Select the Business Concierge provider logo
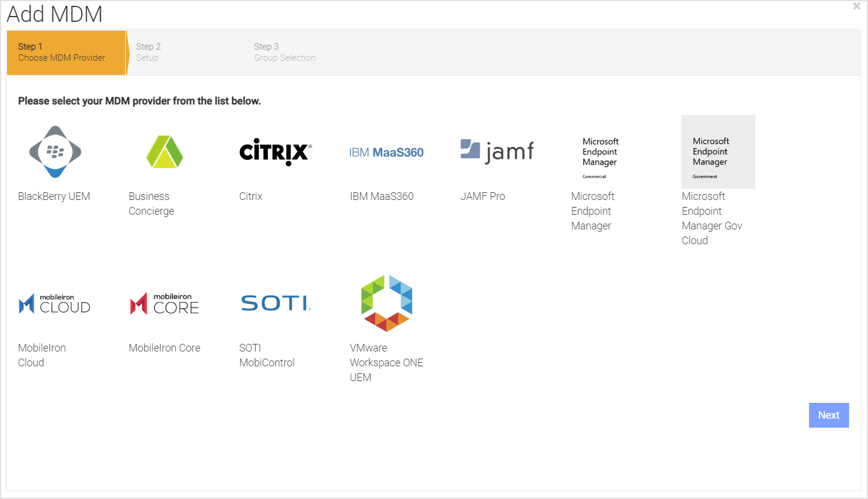Viewport: 868px width, 499px height. [x=165, y=152]
